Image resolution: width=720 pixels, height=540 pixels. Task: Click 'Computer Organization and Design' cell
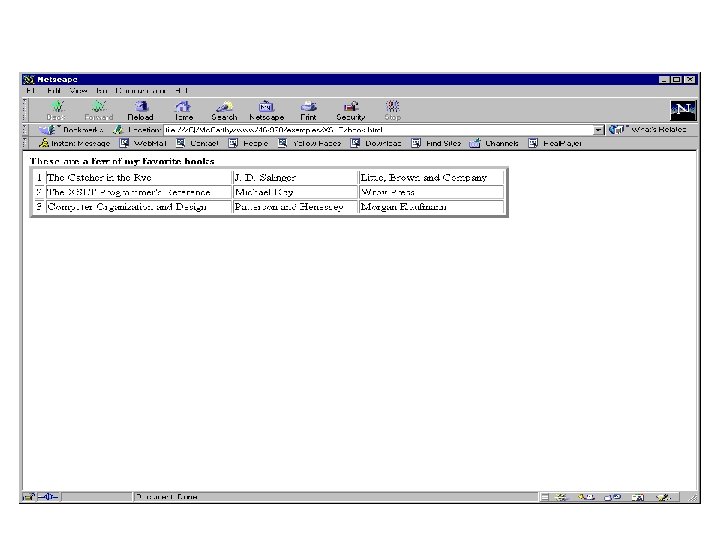point(139,207)
